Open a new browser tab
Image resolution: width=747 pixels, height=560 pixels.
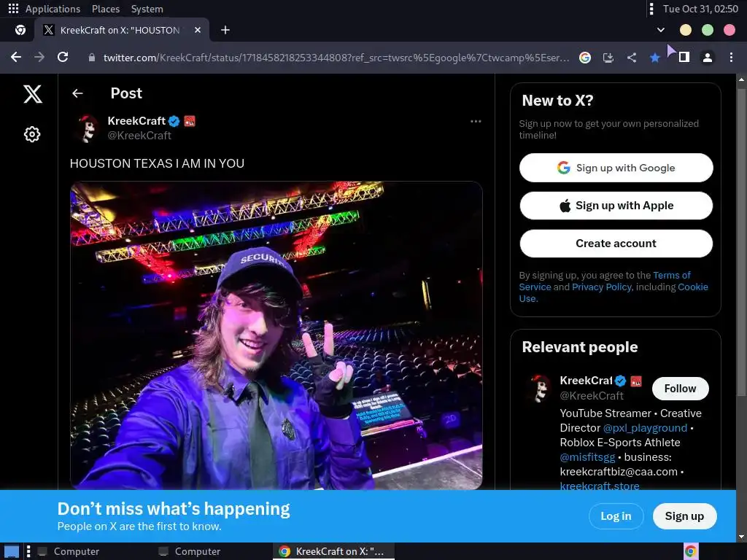point(225,30)
